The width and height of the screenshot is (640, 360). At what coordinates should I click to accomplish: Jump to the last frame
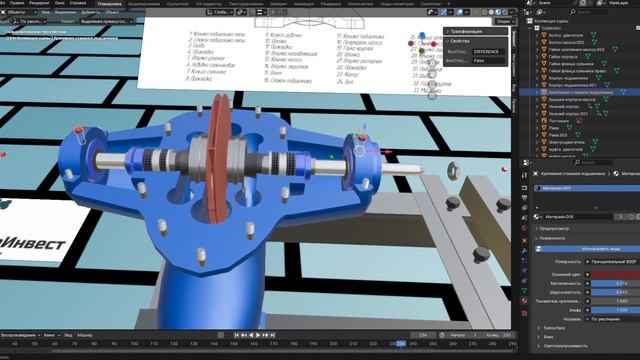273,335
